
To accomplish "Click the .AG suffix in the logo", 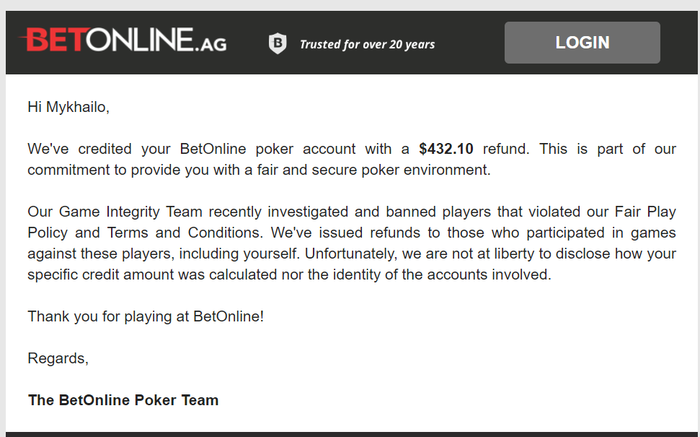I will pos(210,46).
